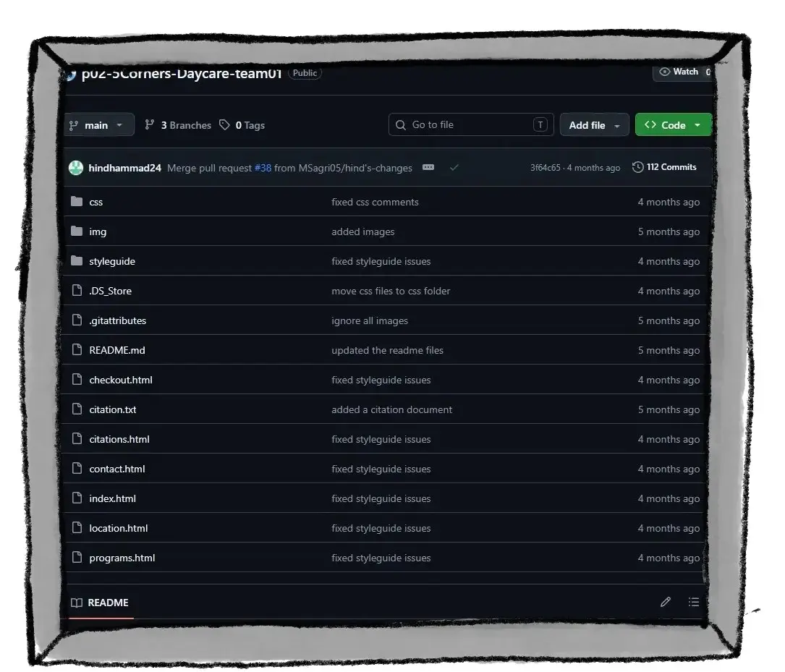Open the css folder
The image size is (785, 672).
[96, 202]
